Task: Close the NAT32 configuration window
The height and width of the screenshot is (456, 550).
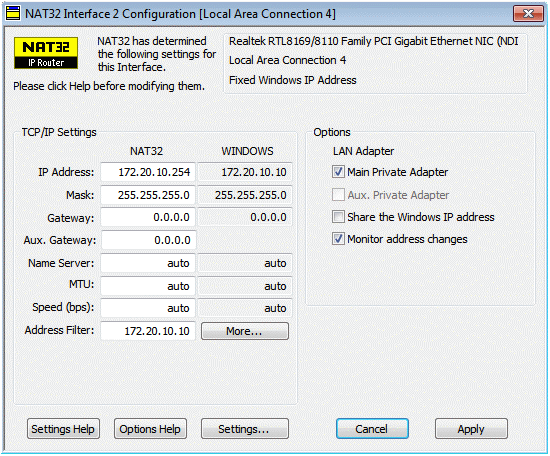Action: pyautogui.click(x=528, y=14)
